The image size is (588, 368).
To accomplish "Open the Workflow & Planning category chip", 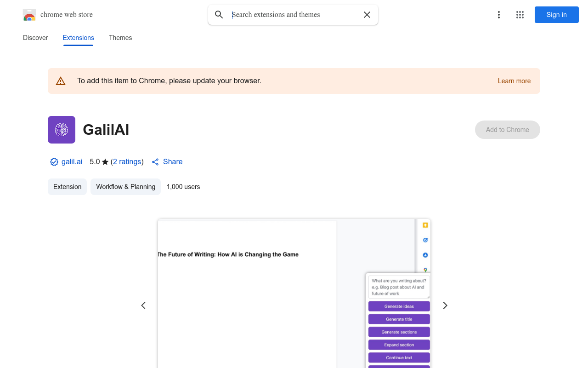I will [125, 187].
